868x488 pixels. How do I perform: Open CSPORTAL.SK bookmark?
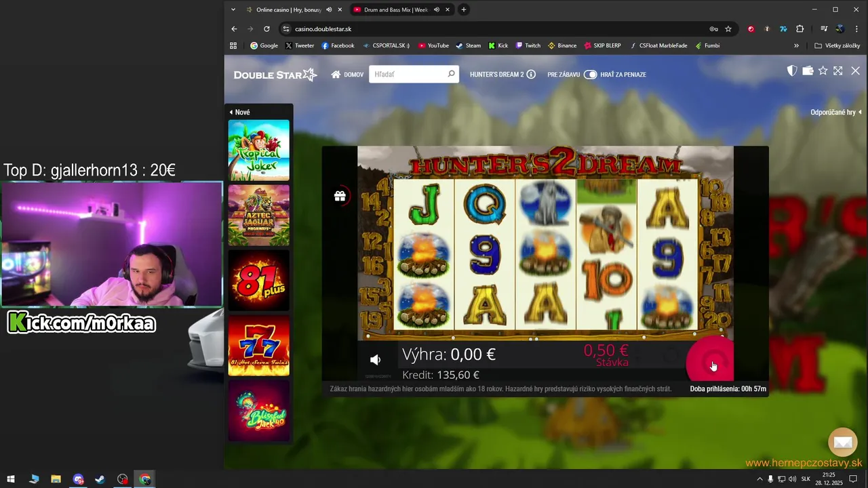pos(386,45)
